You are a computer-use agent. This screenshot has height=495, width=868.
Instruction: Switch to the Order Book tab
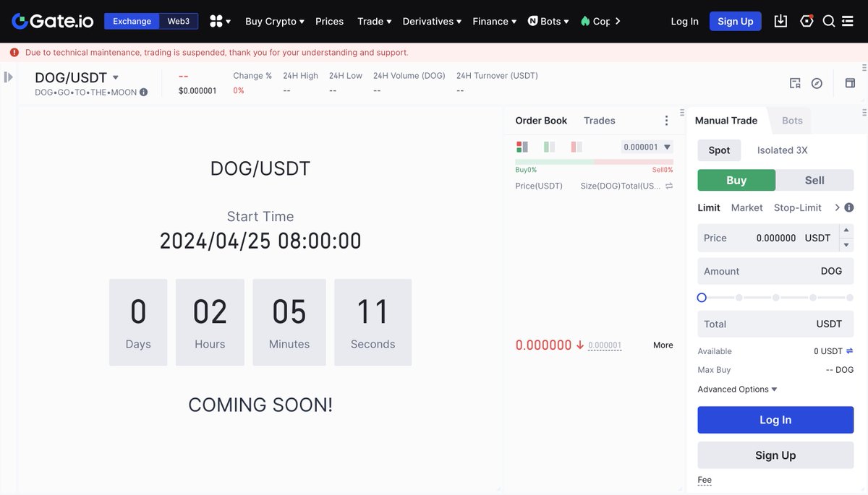click(x=541, y=121)
